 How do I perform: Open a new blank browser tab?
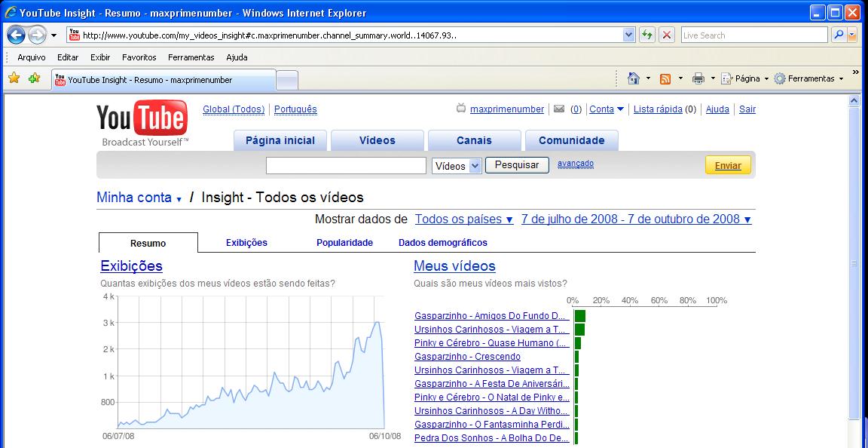[287, 81]
